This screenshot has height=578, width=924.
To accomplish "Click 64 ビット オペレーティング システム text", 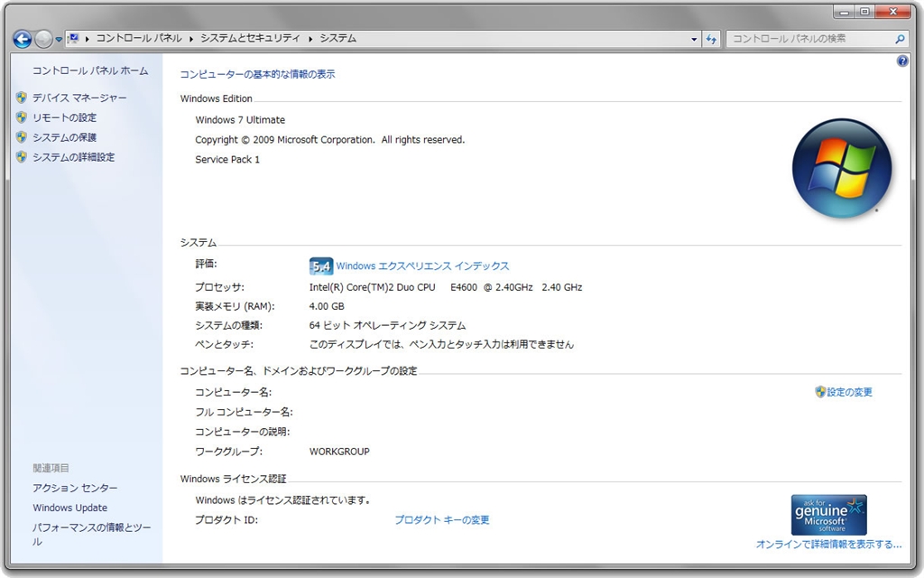I will [x=387, y=325].
